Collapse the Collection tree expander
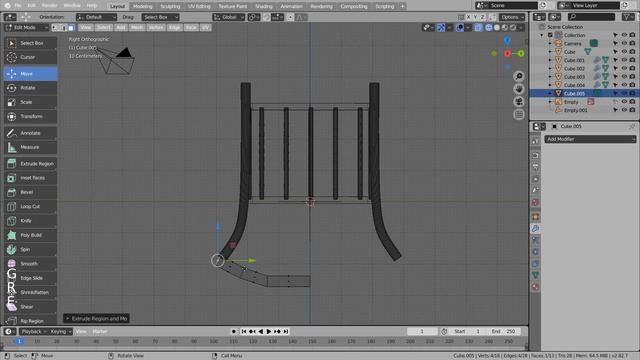640x360 pixels. (542, 35)
